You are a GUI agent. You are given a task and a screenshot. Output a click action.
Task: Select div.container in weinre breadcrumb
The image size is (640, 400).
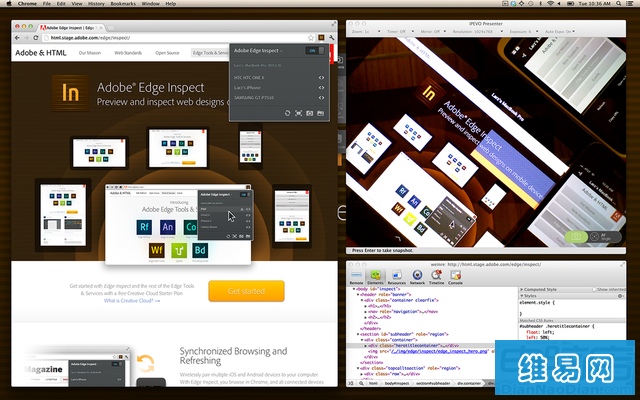[x=469, y=383]
